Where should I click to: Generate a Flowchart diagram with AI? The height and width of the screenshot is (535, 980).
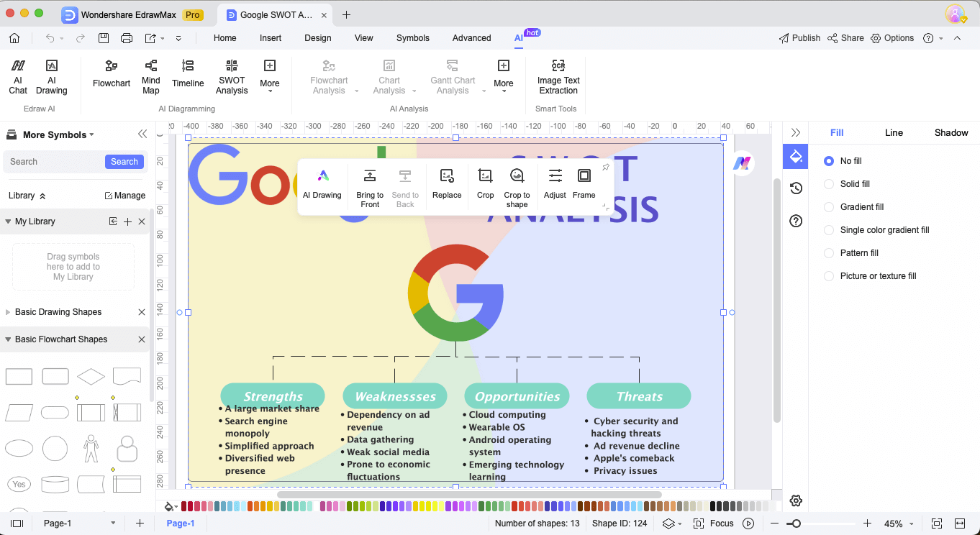(x=112, y=74)
